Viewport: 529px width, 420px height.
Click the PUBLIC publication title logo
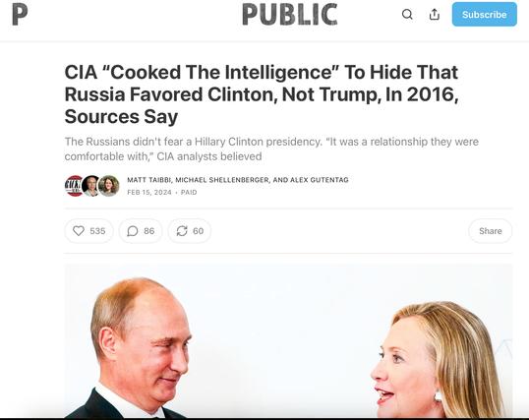point(290,14)
